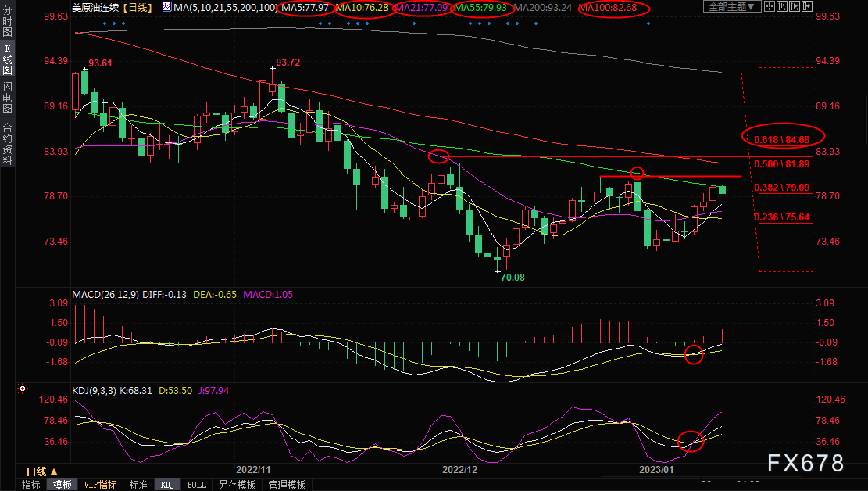Expand the 日线 period selector
This screenshot has height=491, width=868.
[x=41, y=471]
